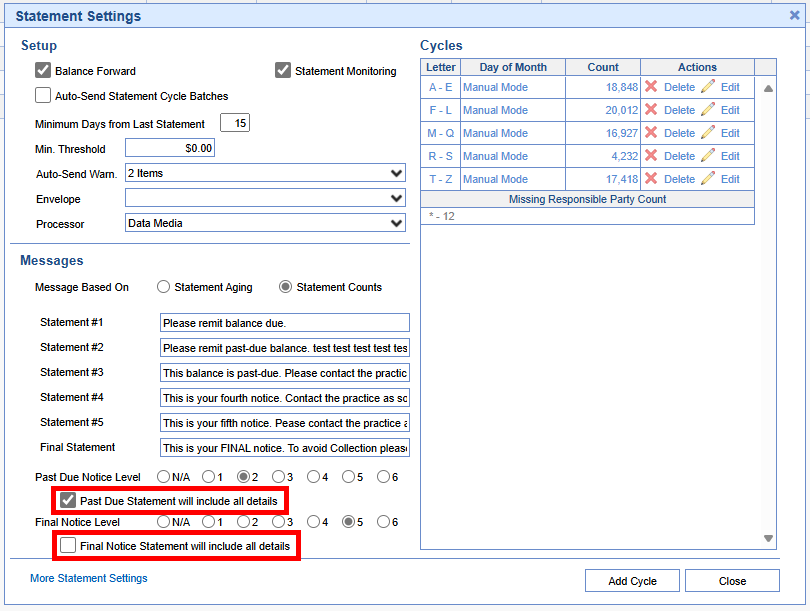Set Past Due Notice Level to N/A

point(163,476)
